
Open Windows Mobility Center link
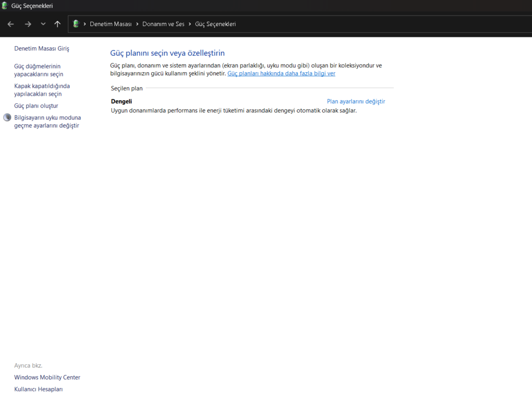[x=47, y=377]
